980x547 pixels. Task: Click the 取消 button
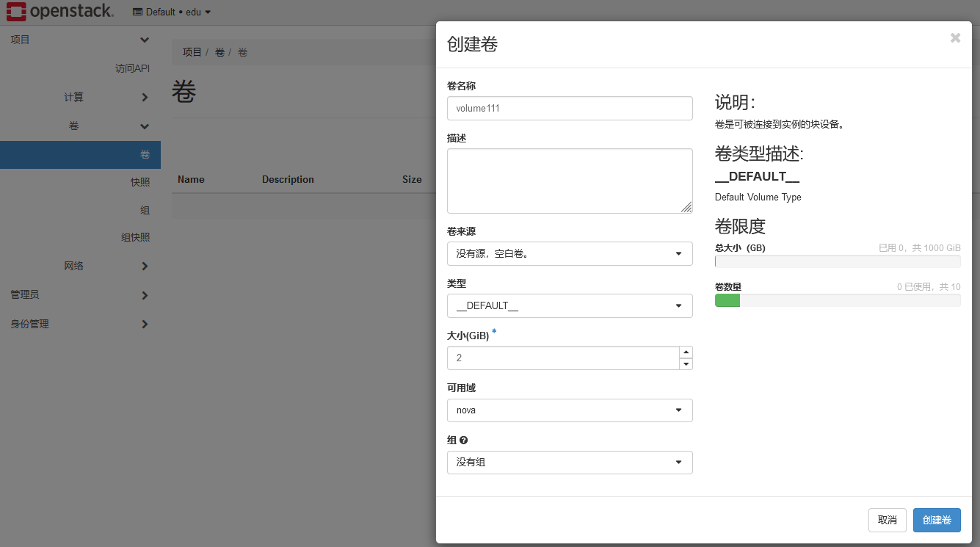[887, 520]
